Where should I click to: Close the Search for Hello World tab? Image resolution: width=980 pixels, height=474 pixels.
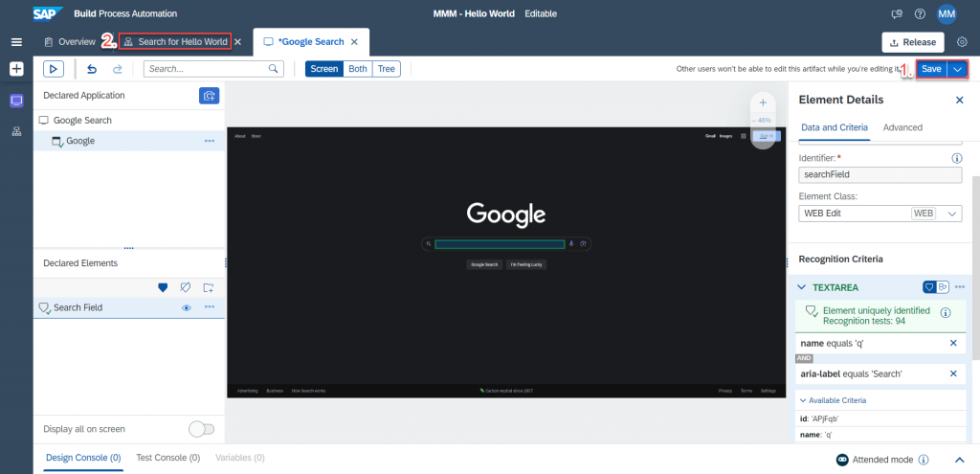237,42
